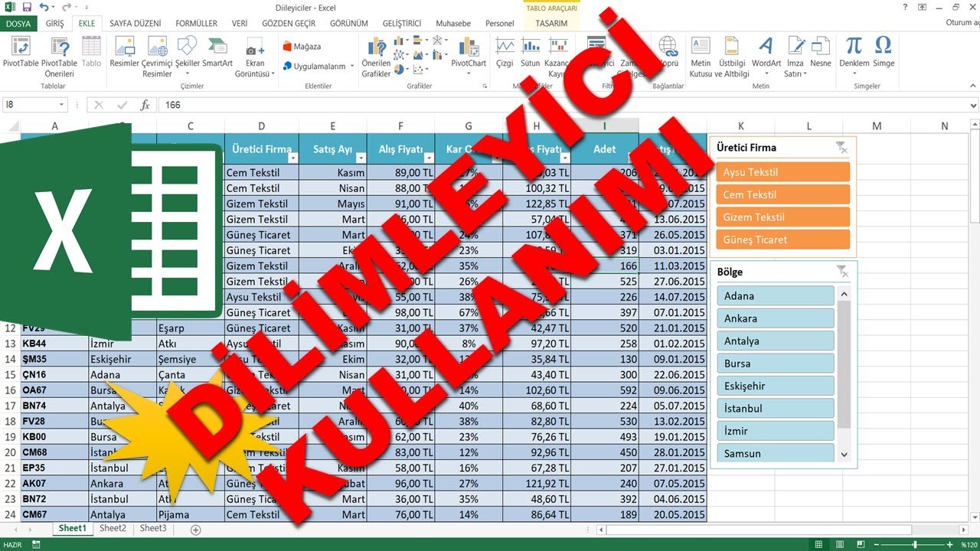This screenshot has width=980, height=551.
Task: Switch to SAYFA DÜZENİ tab
Action: point(136,24)
